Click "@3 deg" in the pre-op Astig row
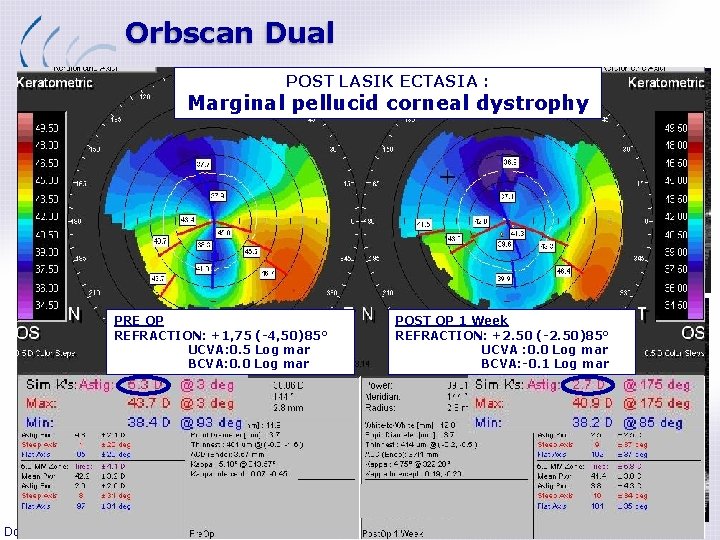 (x=207, y=385)
